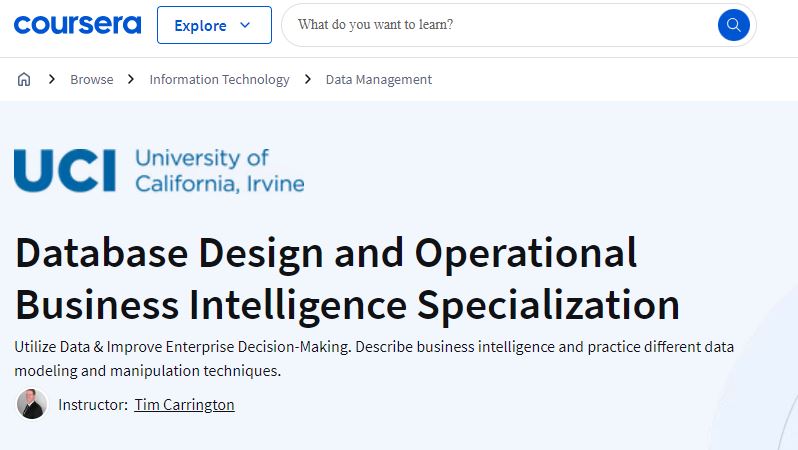The height and width of the screenshot is (450, 798).
Task: Click the blue magnifier search button
Action: coord(733,25)
